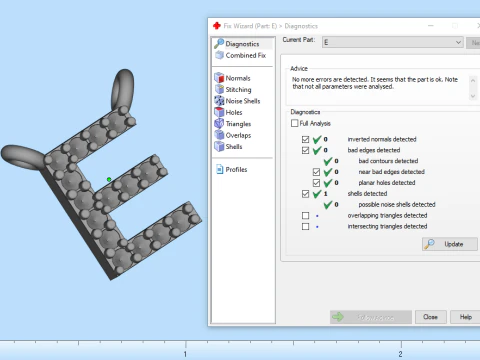Open the Diagnostics page
480x360 pixels.
[x=242, y=44]
